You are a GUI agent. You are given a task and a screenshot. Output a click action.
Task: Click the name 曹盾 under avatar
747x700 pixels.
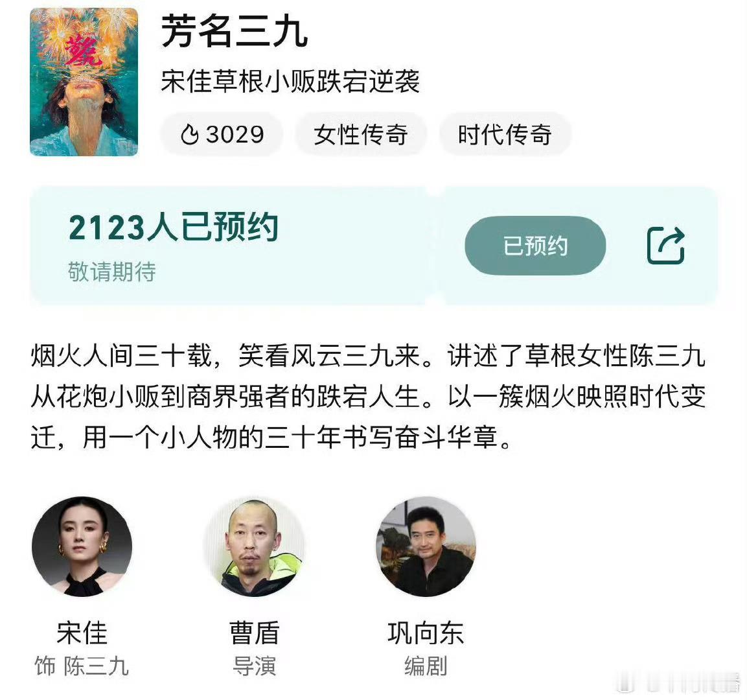(x=254, y=633)
